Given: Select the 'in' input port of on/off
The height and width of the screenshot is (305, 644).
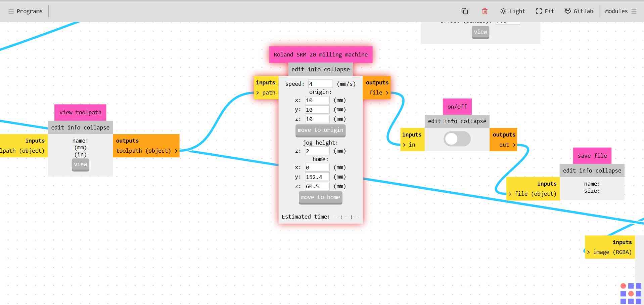Looking at the screenshot, I should [x=409, y=145].
